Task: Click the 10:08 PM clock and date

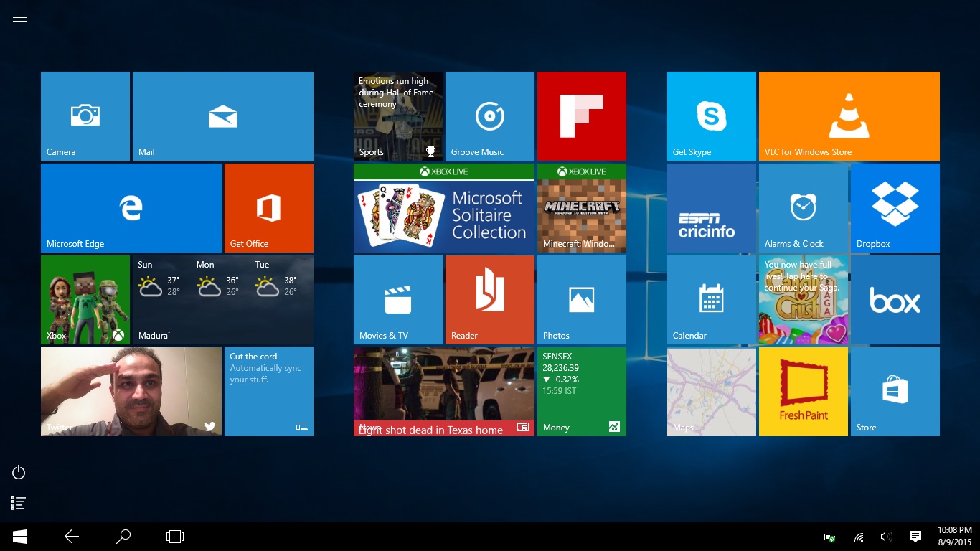Action: (954, 537)
